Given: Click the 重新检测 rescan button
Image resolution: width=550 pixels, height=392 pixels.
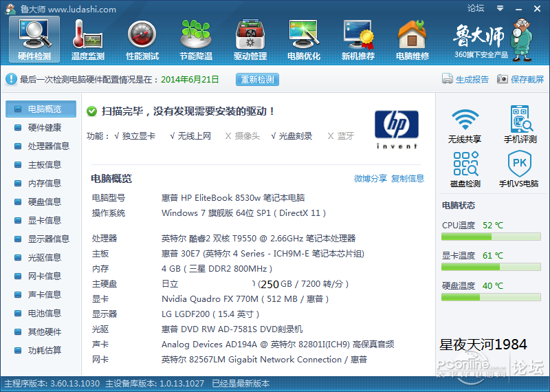Looking at the screenshot, I should coord(257,79).
